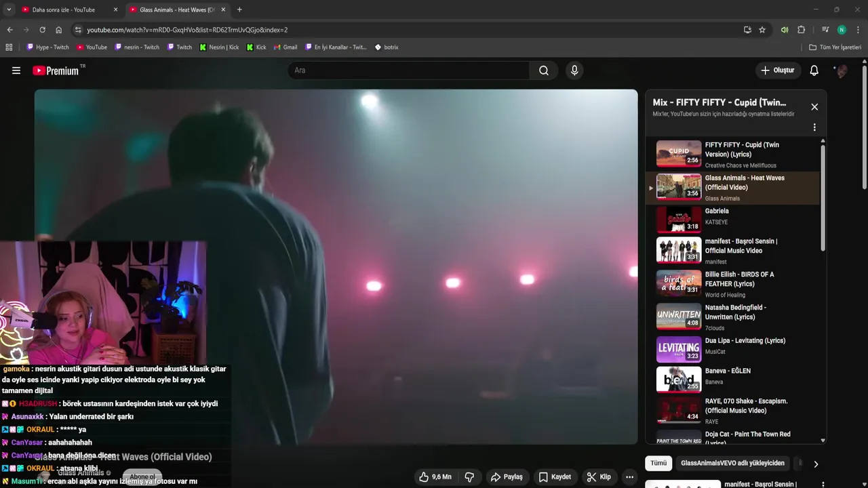This screenshot has width=868, height=488.
Task: Click the search magnifier button
Action: (x=544, y=70)
